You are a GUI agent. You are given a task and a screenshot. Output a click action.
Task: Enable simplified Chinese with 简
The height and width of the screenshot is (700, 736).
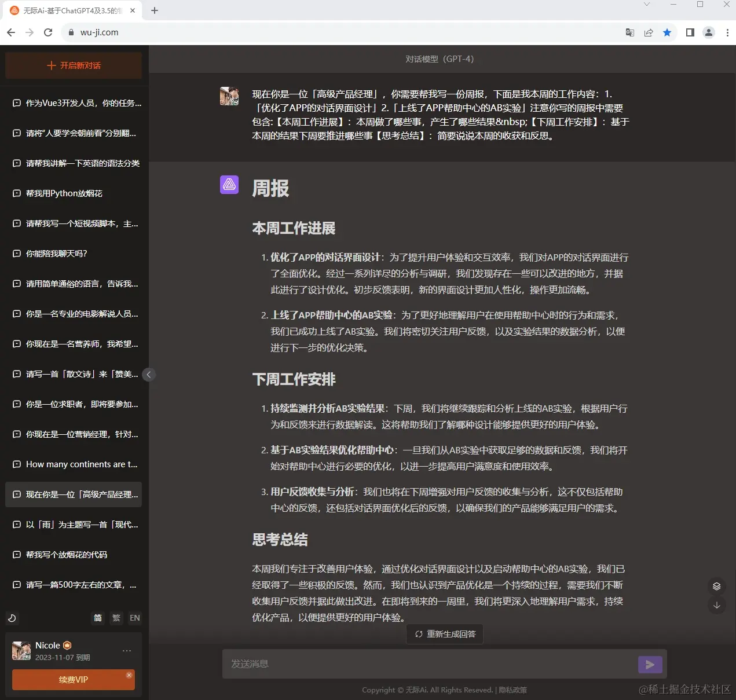(97, 618)
